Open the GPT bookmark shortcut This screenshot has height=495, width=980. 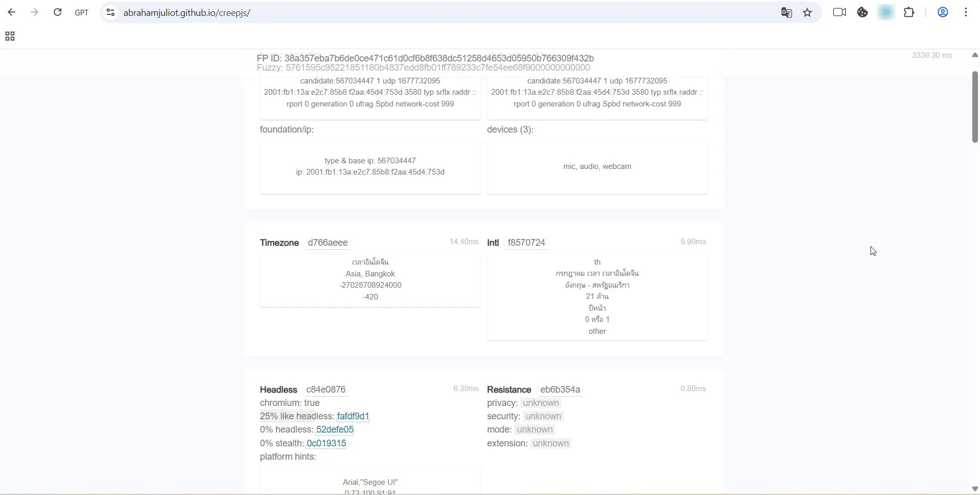pos(82,13)
